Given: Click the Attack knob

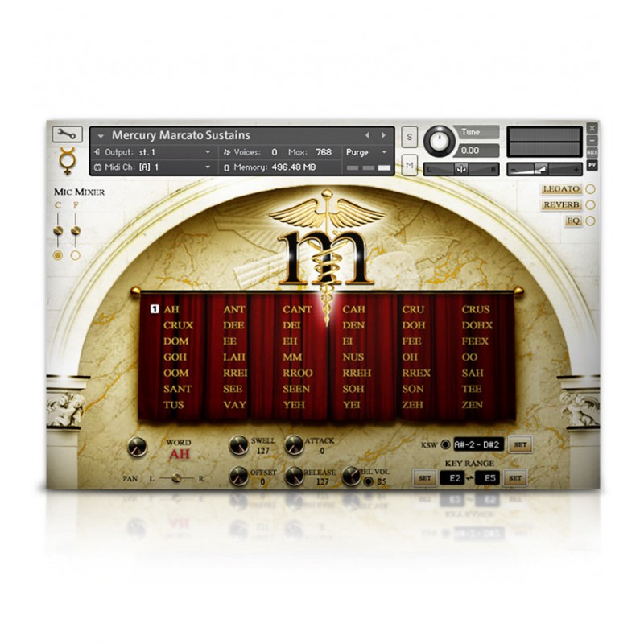Looking at the screenshot, I should coord(294,445).
